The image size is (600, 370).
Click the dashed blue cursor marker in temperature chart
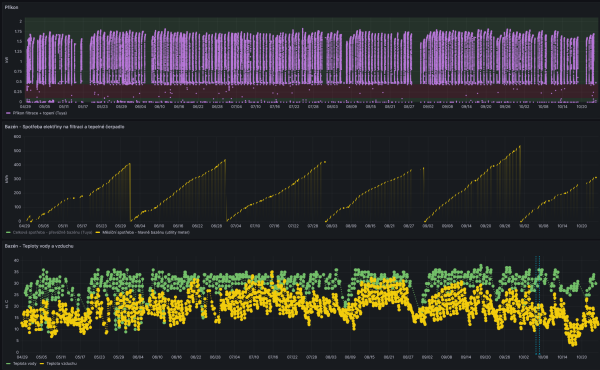coord(538,305)
